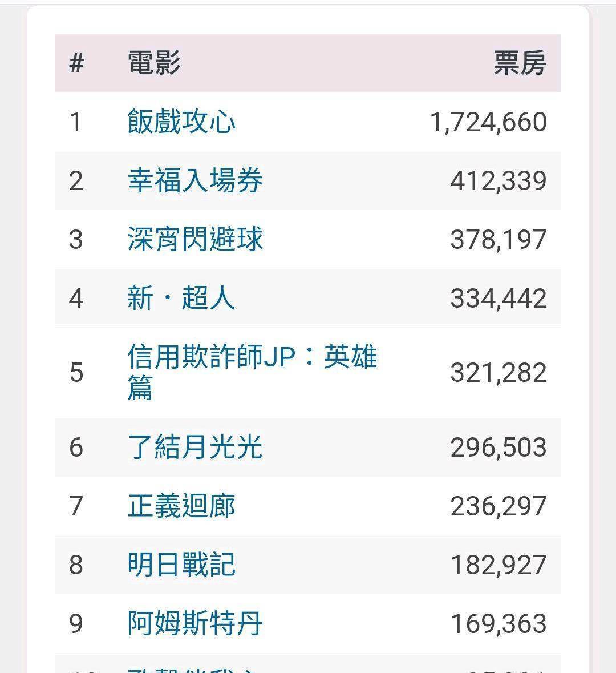The height and width of the screenshot is (673, 616).
Task: Select the box office figure 412,339
Action: pyautogui.click(x=499, y=181)
